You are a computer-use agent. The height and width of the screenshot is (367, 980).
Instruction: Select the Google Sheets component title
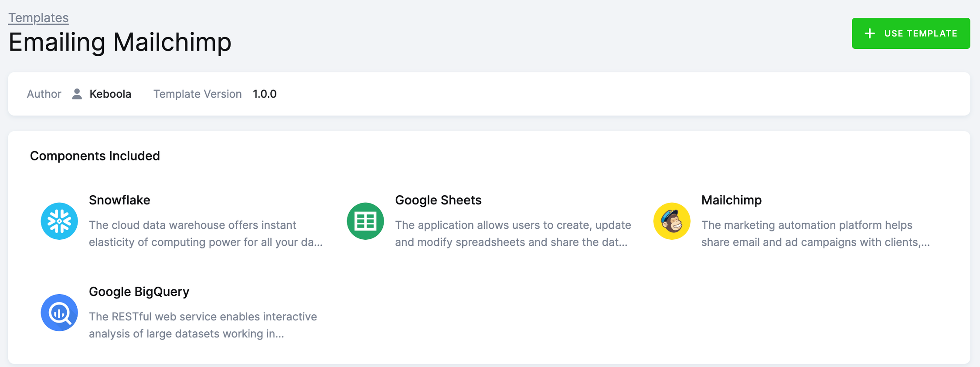coord(438,200)
